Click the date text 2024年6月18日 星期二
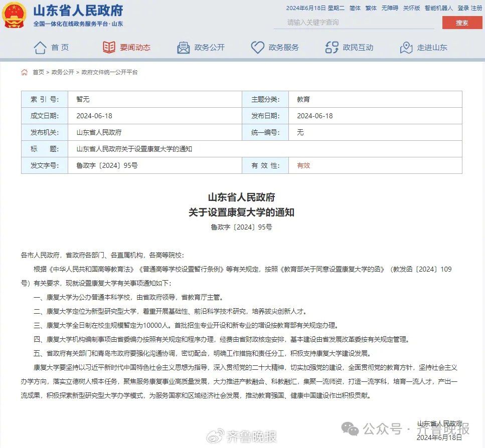 pyautogui.click(x=315, y=8)
